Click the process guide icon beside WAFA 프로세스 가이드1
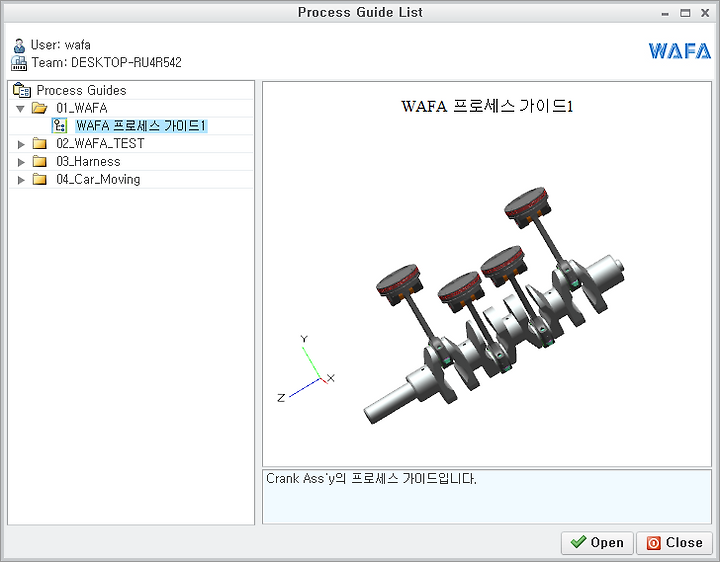 pyautogui.click(x=59, y=126)
